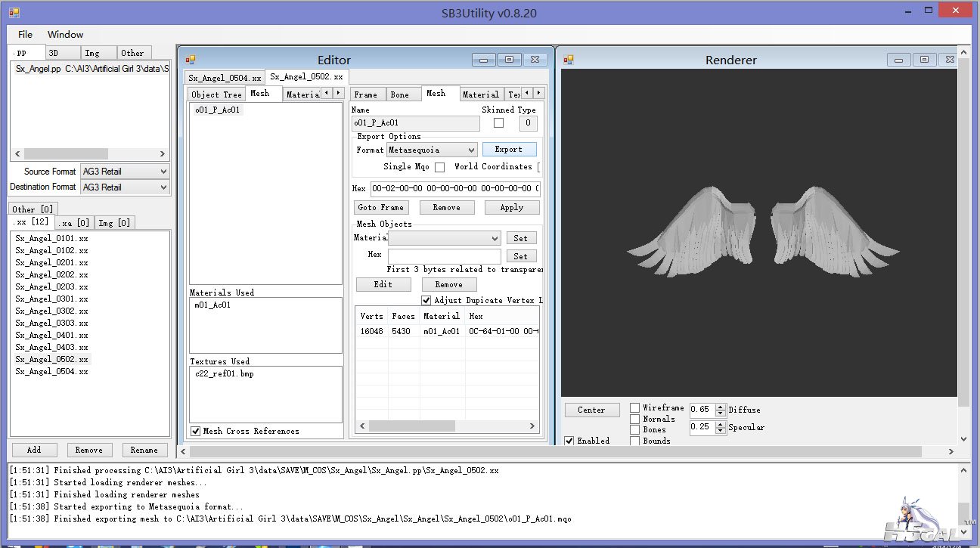Select Sx_Angel_0504.xx in the file list
Image resolution: width=980 pixels, height=548 pixels.
(x=51, y=371)
